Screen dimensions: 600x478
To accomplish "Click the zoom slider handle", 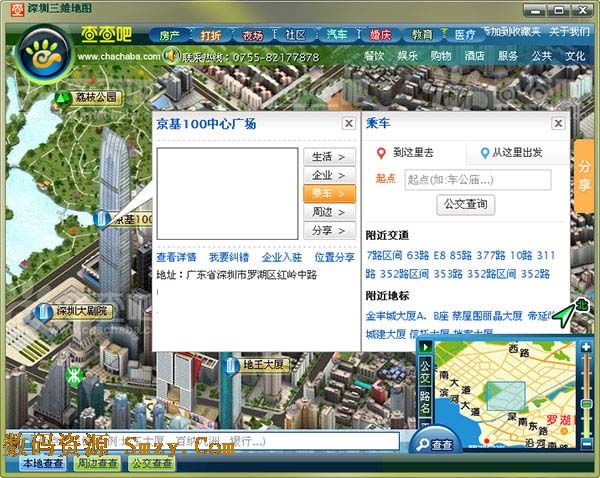I will tap(586, 404).
